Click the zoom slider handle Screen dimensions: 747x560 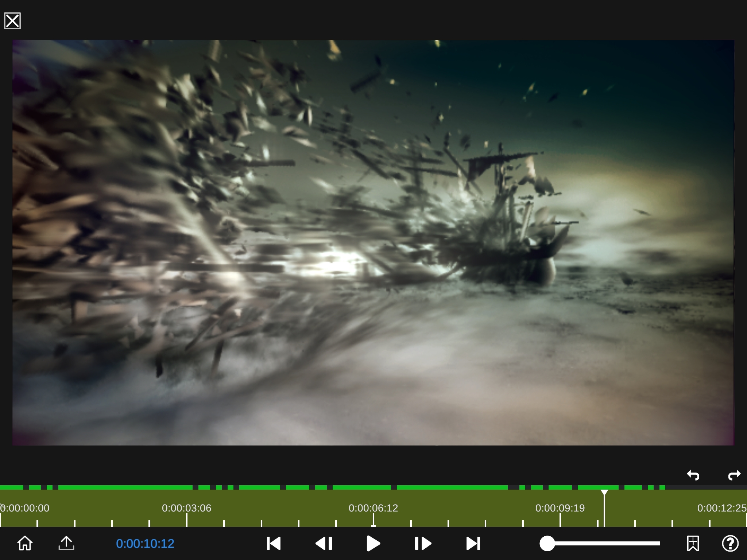point(547,543)
